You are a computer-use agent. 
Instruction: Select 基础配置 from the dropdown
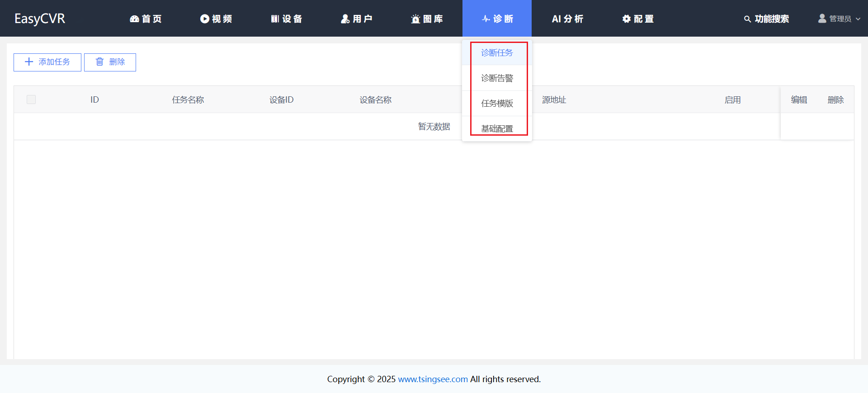click(x=497, y=129)
